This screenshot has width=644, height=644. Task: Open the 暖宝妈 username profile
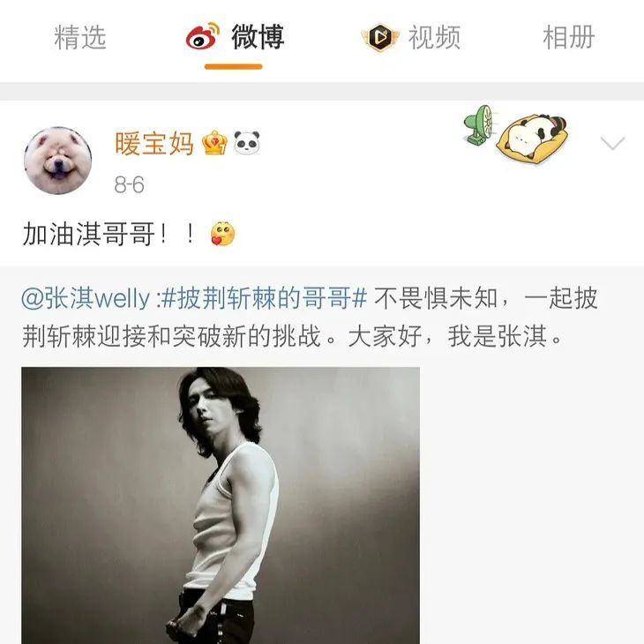click(x=154, y=143)
